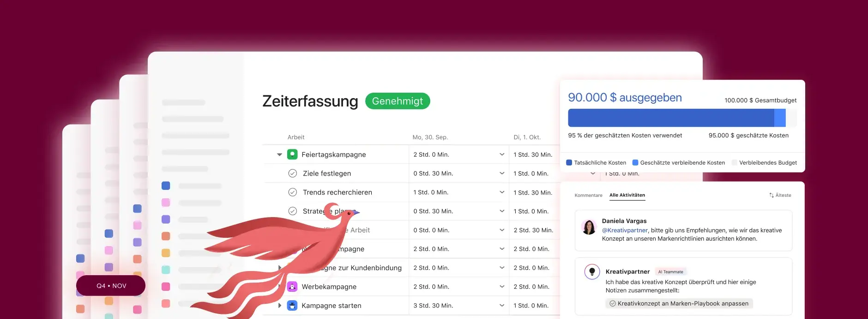Open the Kreativkonzept an Marken-Playbook anpassen task
868x319 pixels.
(679, 303)
